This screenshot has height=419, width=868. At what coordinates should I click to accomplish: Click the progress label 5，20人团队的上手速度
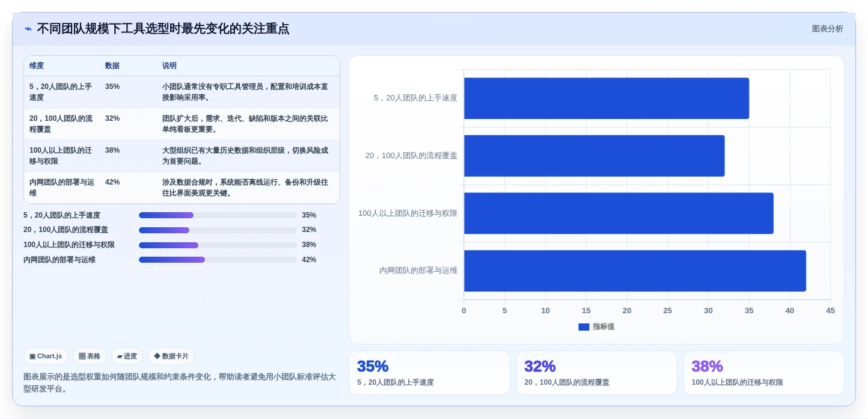tap(62, 215)
